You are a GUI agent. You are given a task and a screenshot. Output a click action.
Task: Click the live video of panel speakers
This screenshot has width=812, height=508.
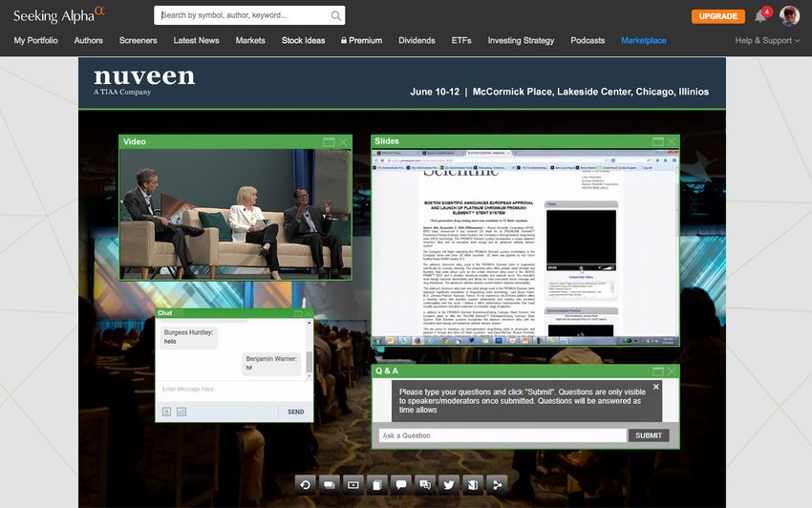(236, 215)
